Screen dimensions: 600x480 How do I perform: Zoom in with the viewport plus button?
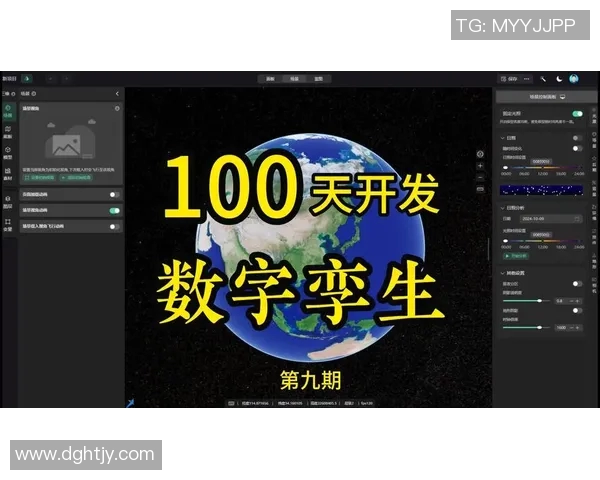[x=480, y=166]
